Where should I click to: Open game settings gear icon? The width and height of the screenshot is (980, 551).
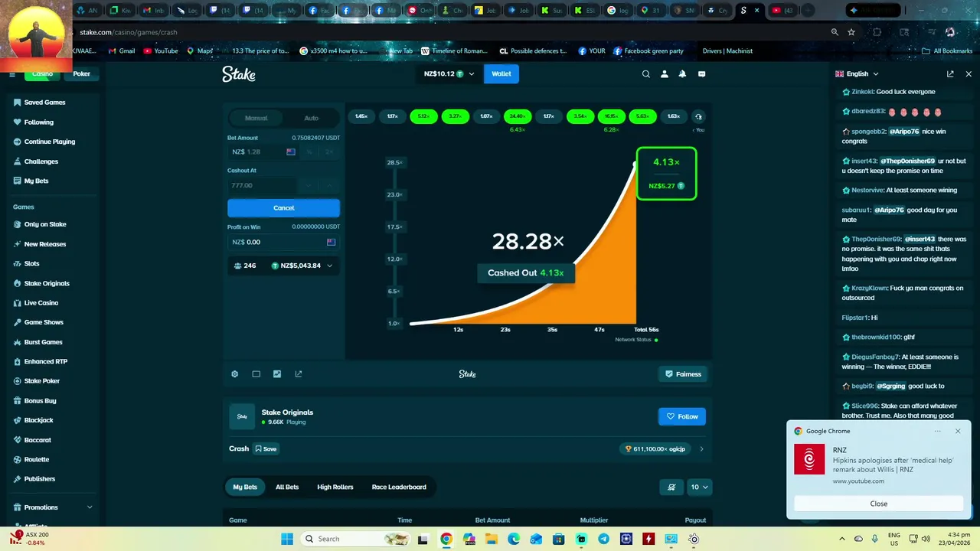(235, 374)
